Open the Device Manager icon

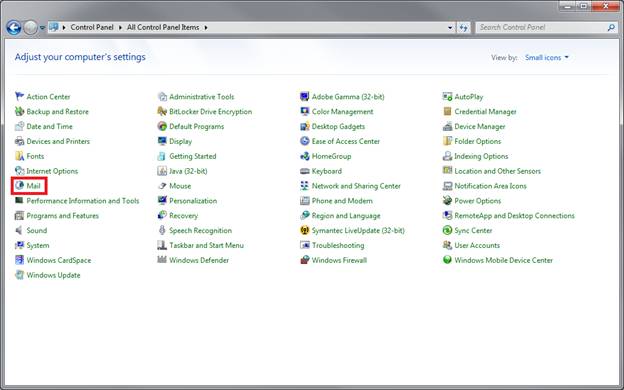point(447,127)
